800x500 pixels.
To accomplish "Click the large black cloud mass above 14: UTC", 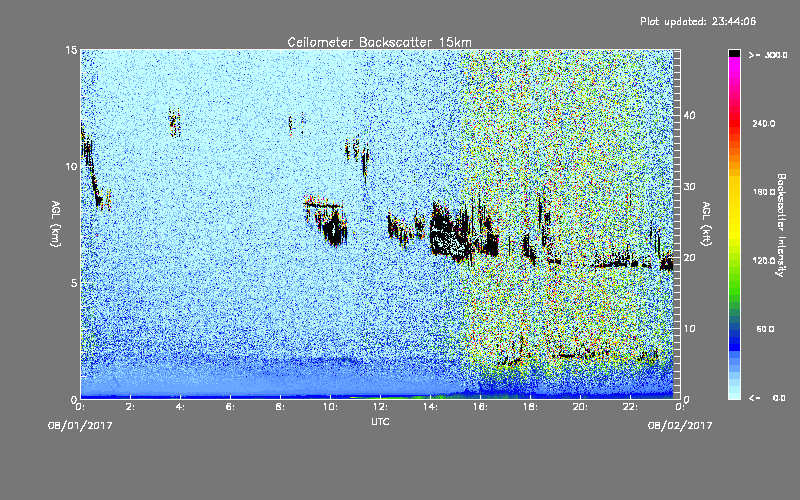I will [449, 232].
